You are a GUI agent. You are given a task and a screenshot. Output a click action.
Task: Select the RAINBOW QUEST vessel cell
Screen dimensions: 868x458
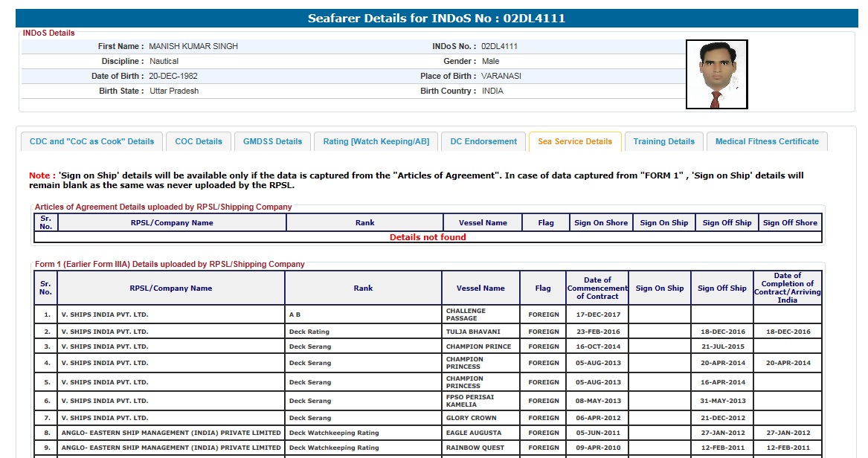(475, 448)
